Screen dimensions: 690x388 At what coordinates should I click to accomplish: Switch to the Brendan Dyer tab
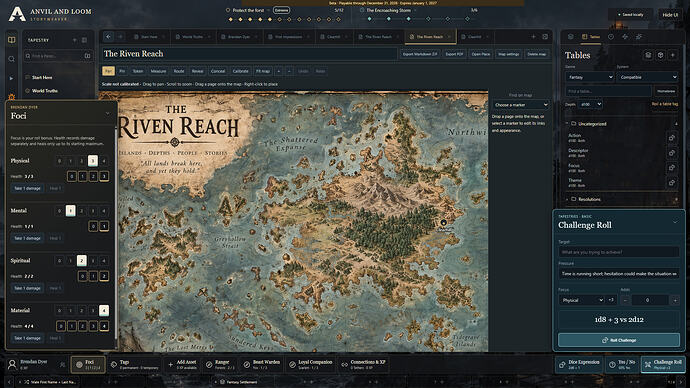coord(239,37)
